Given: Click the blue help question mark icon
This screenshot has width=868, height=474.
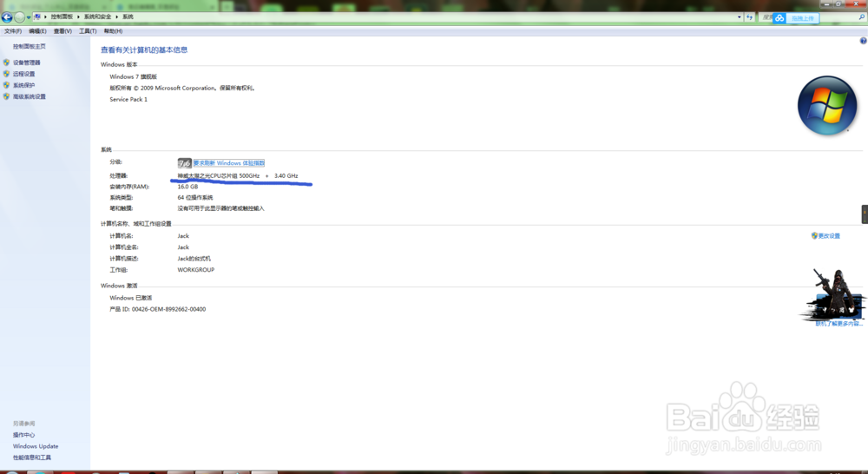Looking at the screenshot, I should (863, 41).
